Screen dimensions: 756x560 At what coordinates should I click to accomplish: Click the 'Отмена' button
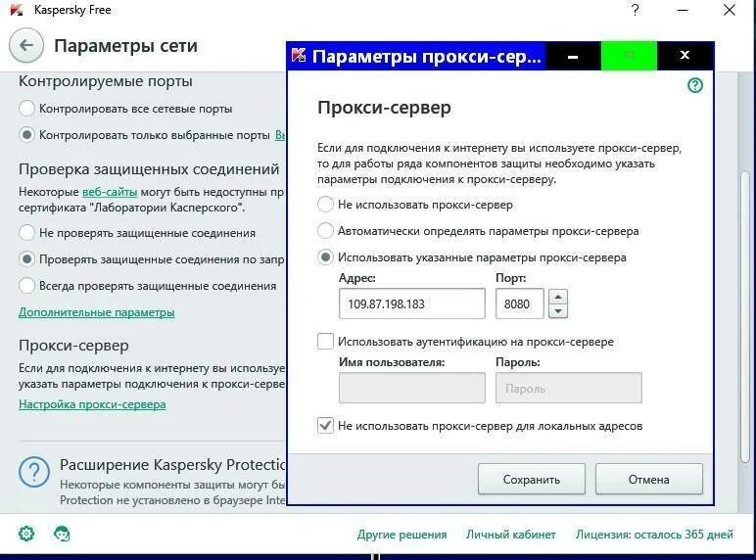(x=648, y=479)
